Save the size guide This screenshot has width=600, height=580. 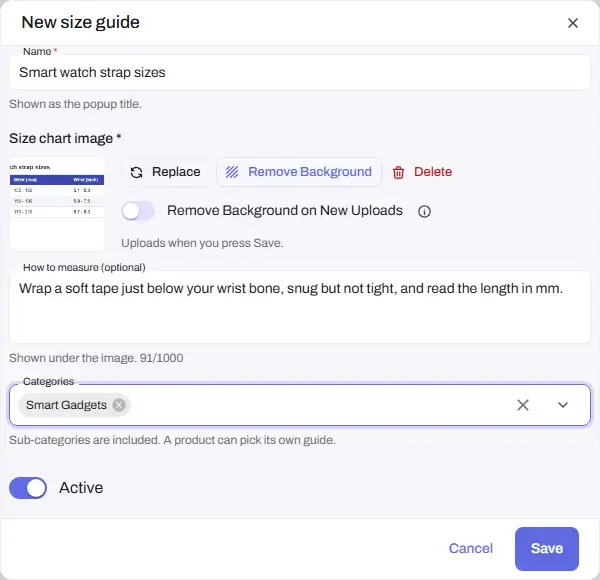pos(546,549)
